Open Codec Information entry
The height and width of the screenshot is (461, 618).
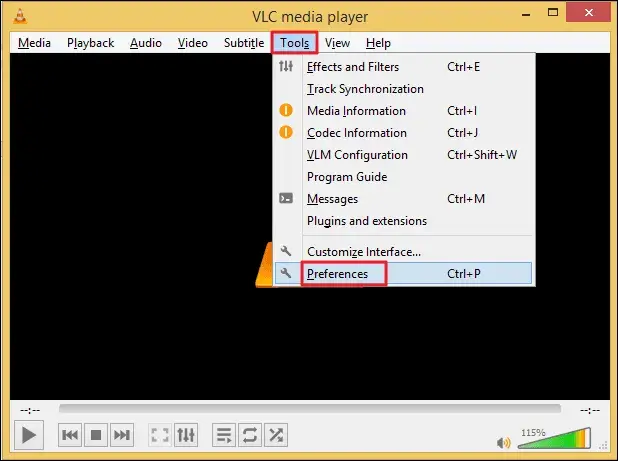[x=403, y=133]
